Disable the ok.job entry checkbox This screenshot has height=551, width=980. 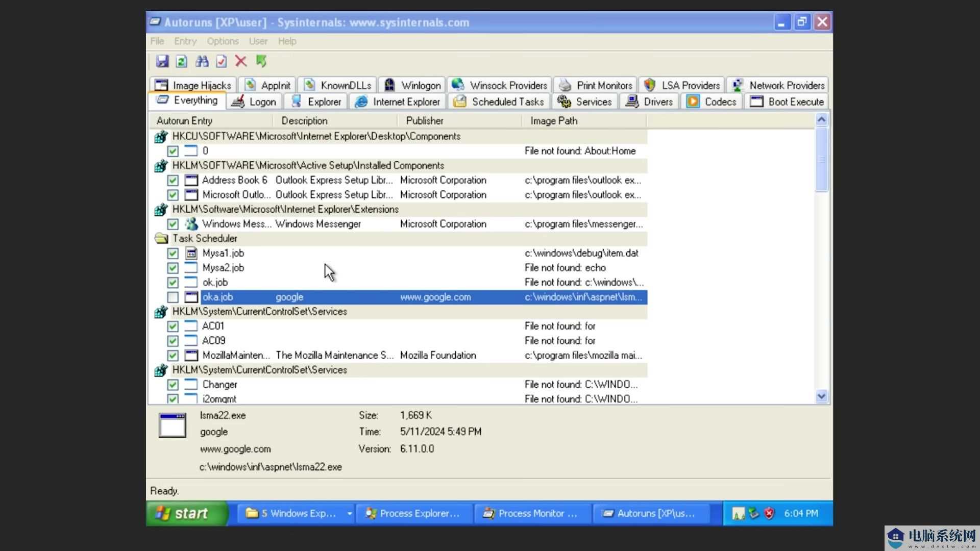(173, 282)
